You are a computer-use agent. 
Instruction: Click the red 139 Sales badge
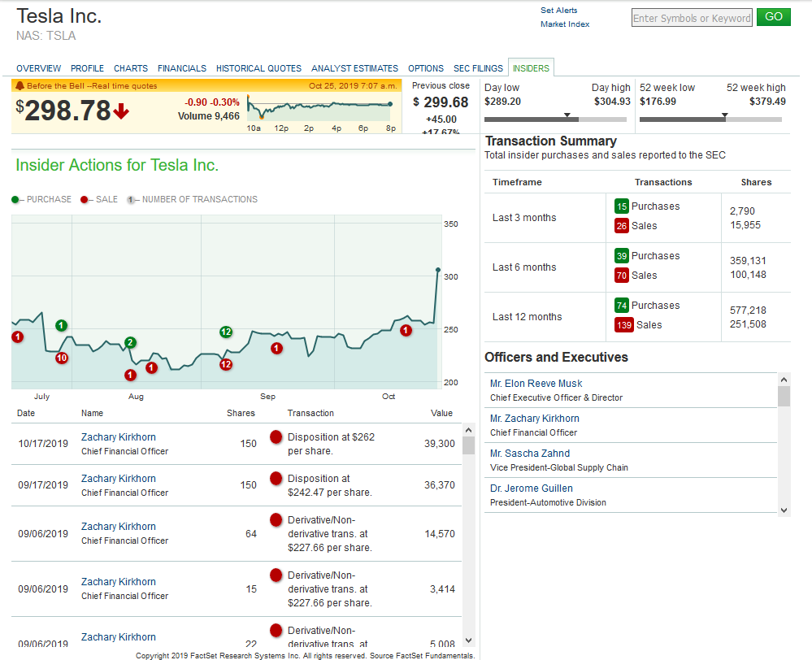(x=624, y=325)
